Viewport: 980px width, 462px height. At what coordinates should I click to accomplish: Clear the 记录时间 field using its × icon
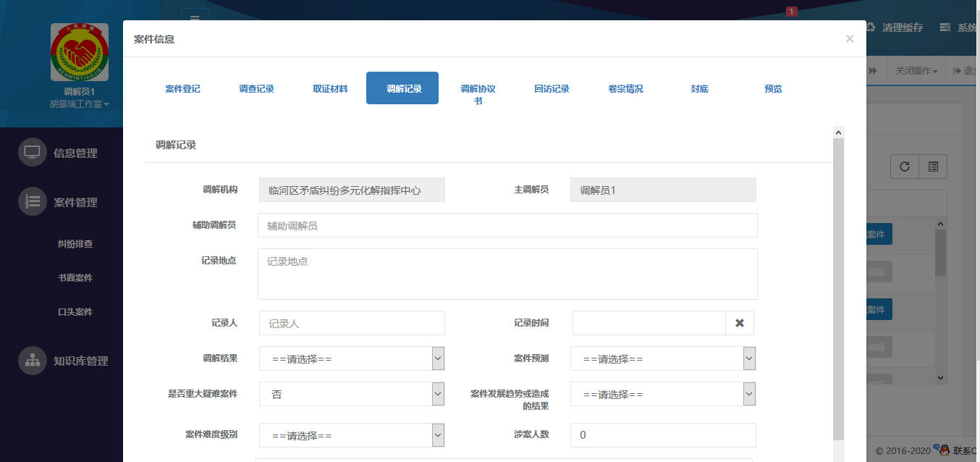[x=740, y=322]
